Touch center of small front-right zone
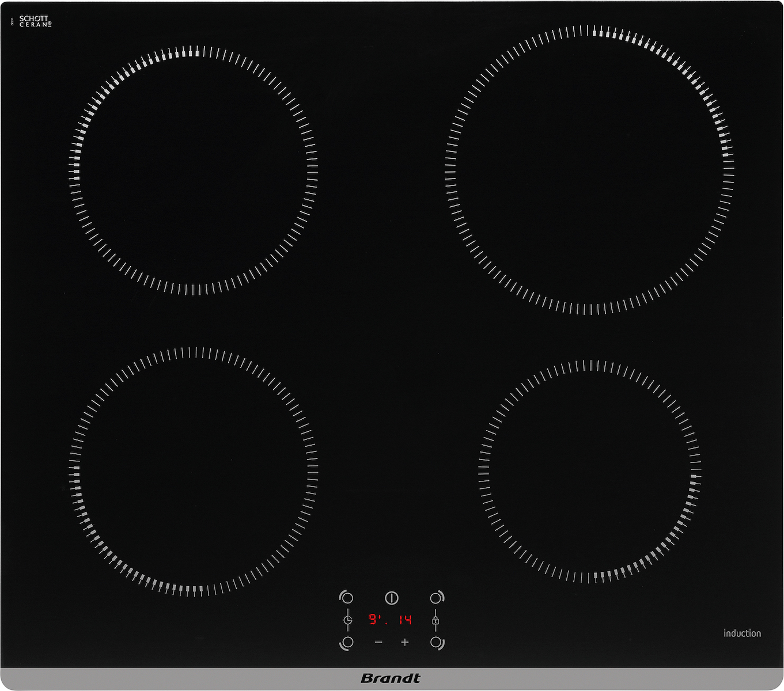Viewport: 784px width, 691px height. pyautogui.click(x=589, y=471)
